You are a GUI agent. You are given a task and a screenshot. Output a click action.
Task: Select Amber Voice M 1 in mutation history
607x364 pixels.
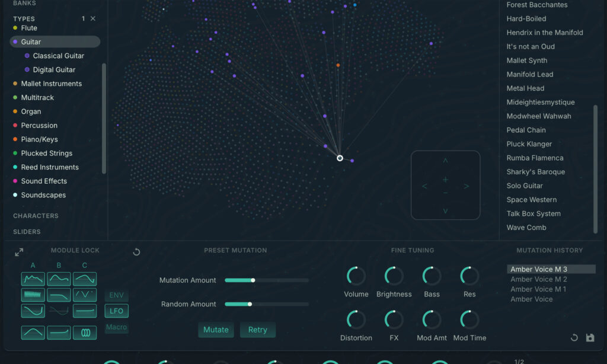[x=538, y=289]
